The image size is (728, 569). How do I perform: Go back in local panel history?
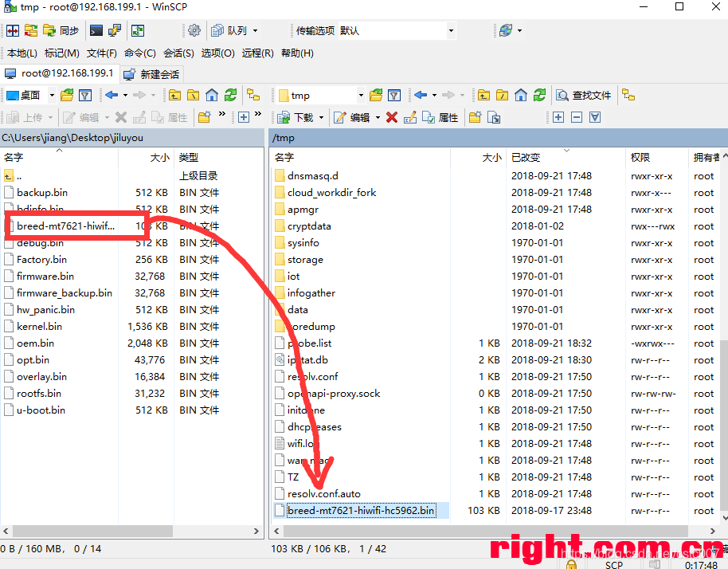click(x=112, y=95)
